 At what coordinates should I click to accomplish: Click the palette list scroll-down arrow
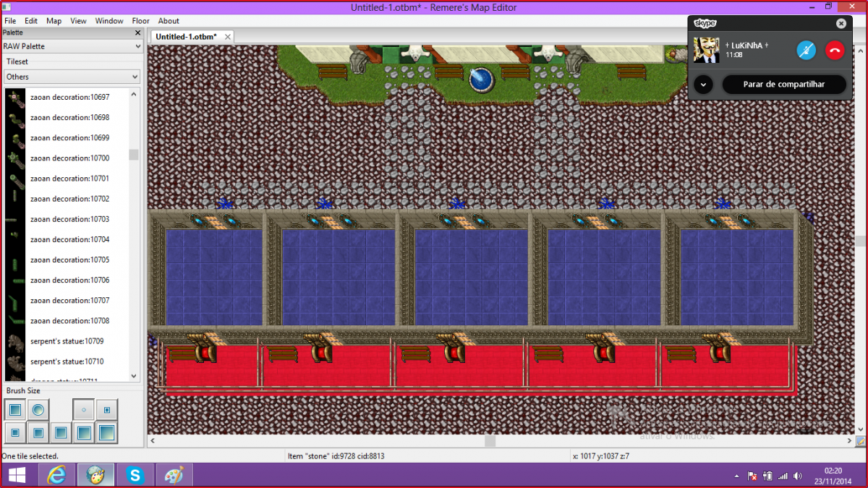[134, 376]
